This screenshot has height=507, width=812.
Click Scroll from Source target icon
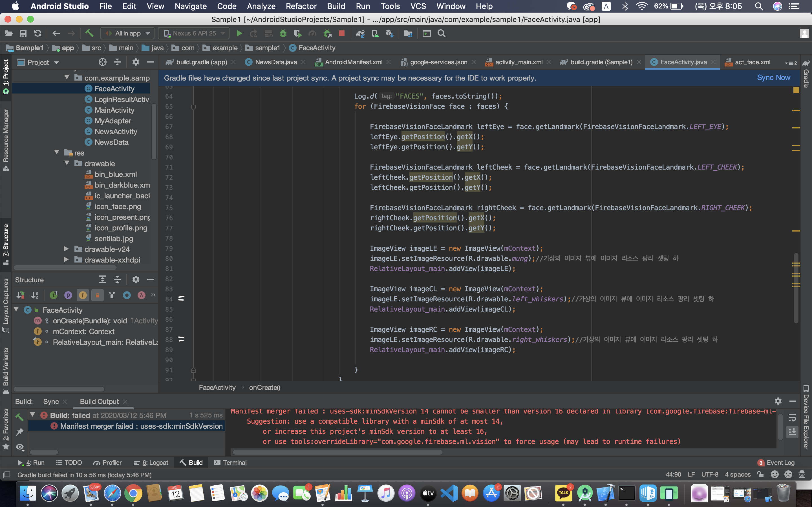pyautogui.click(x=102, y=62)
